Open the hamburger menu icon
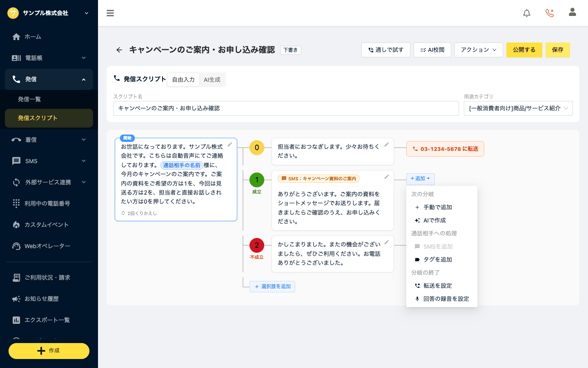 click(x=110, y=13)
